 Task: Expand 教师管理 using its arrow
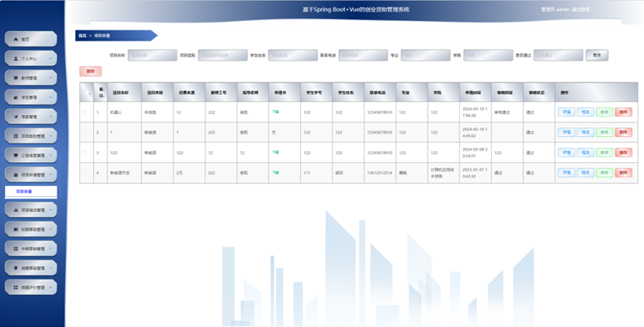[51, 78]
